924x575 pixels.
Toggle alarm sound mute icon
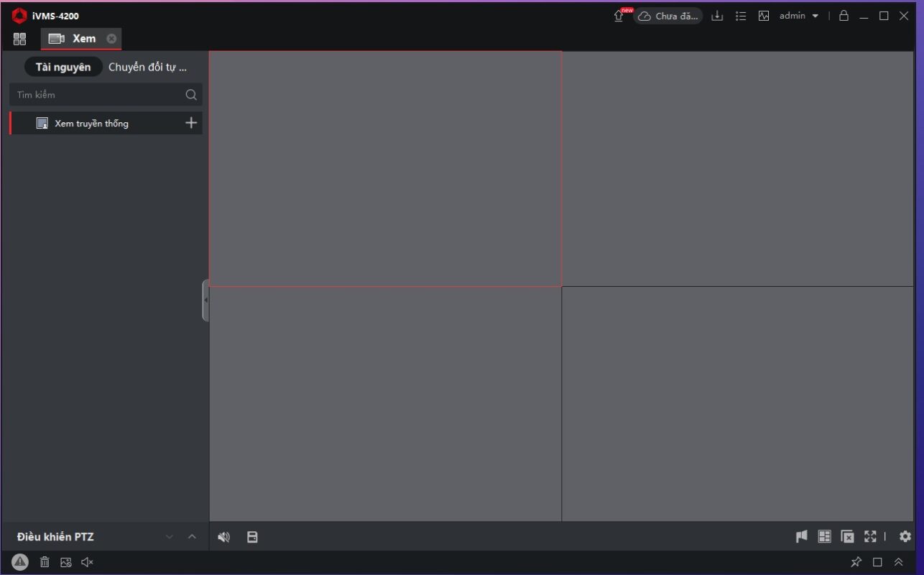point(88,562)
